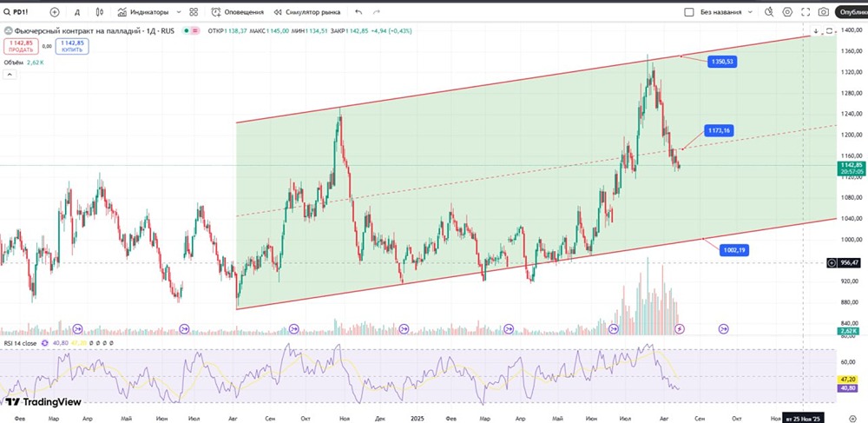Viewport: 868px width, 423px height.
Task: Select the Объём volume indicator legend
Action: 14,63
